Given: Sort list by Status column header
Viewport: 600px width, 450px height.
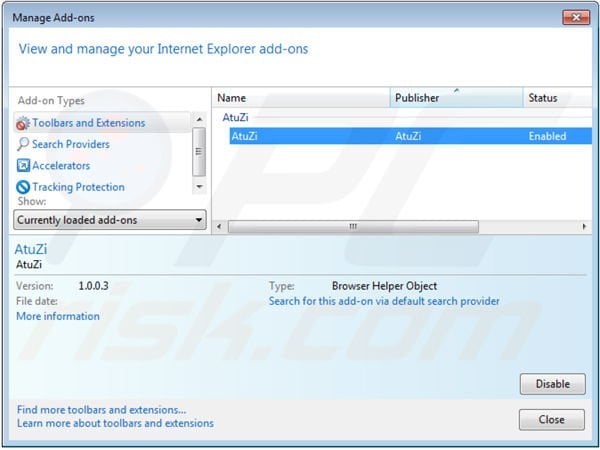Looking at the screenshot, I should point(557,98).
